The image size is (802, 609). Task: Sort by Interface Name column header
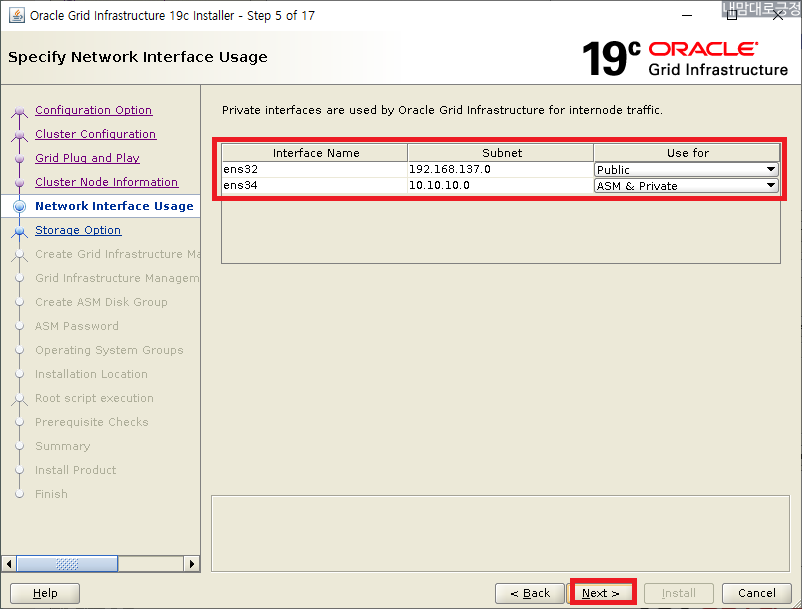pos(315,153)
